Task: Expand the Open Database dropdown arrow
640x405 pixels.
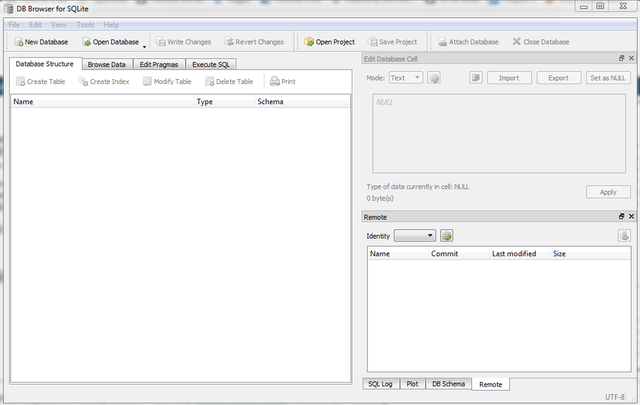Action: 144,46
